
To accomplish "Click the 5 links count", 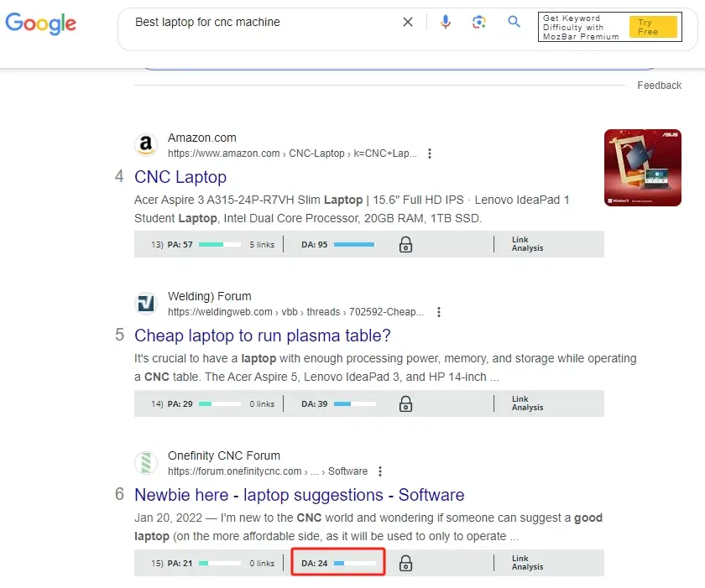I will pos(262,244).
